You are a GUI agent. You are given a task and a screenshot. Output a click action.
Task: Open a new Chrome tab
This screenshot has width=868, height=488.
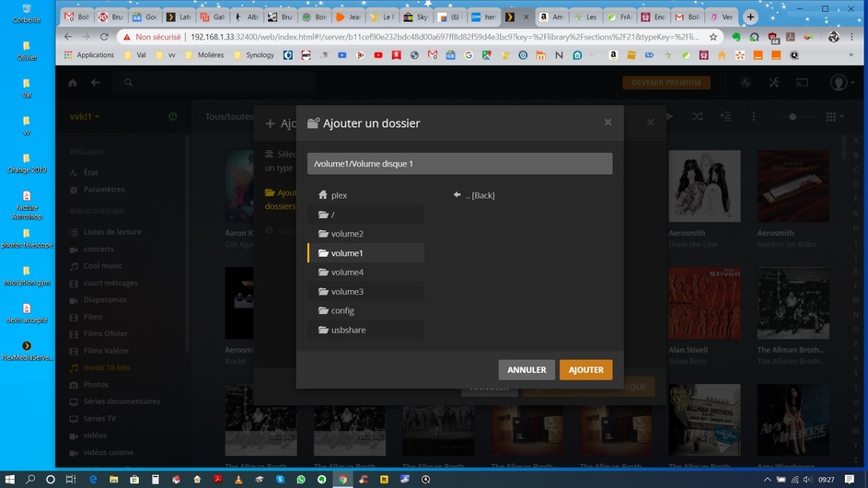click(x=751, y=17)
